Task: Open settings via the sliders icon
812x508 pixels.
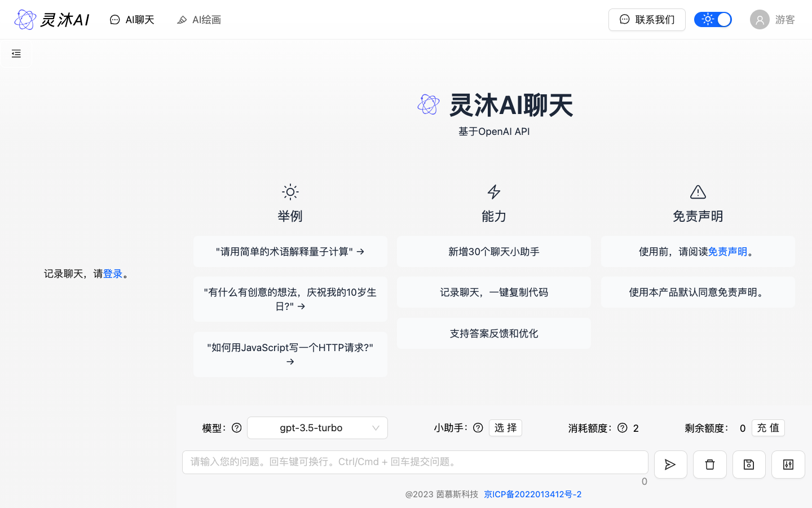Action: pyautogui.click(x=788, y=464)
